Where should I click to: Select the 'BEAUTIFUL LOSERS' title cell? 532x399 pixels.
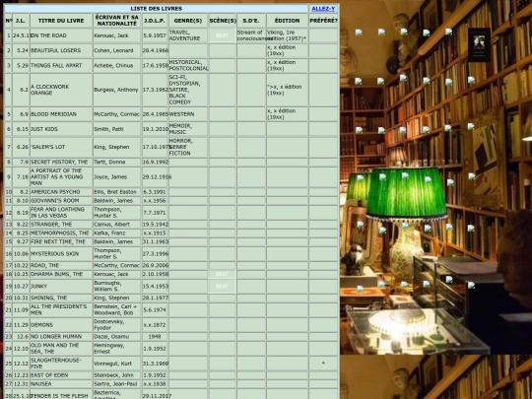pyautogui.click(x=61, y=50)
